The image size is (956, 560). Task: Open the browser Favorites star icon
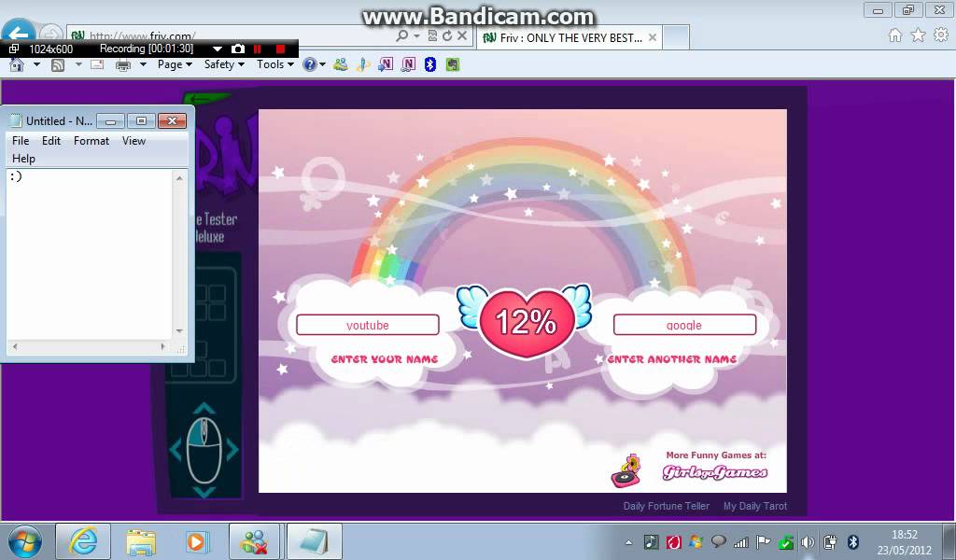[918, 35]
